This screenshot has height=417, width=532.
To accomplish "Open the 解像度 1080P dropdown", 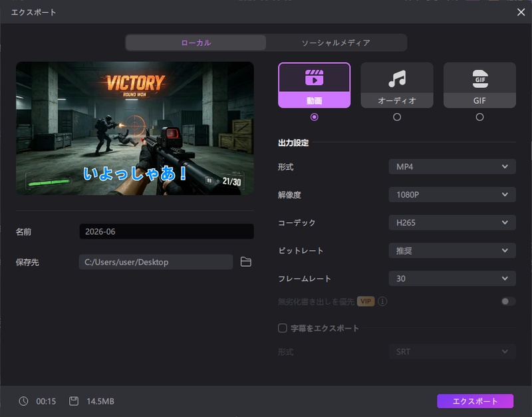I will tap(452, 194).
